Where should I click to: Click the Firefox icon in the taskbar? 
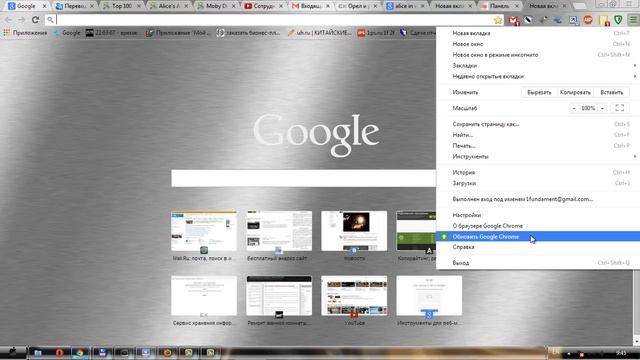click(x=167, y=352)
